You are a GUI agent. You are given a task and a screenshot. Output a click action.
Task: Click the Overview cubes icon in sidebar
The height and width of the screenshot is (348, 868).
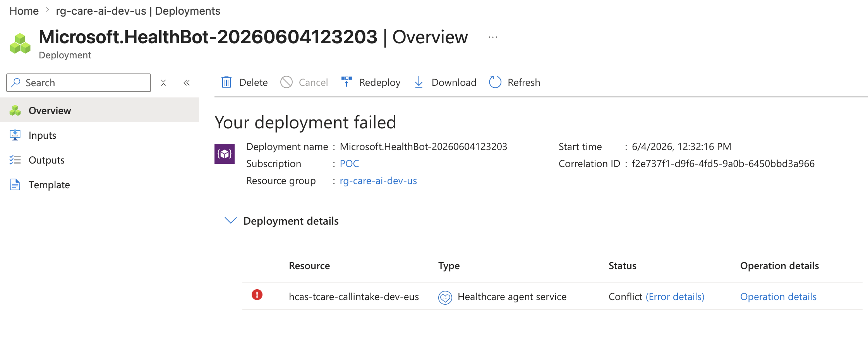[x=15, y=111]
